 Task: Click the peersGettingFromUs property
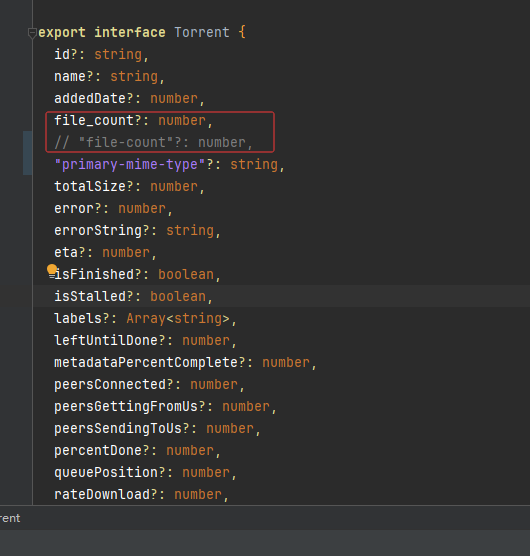click(126, 406)
